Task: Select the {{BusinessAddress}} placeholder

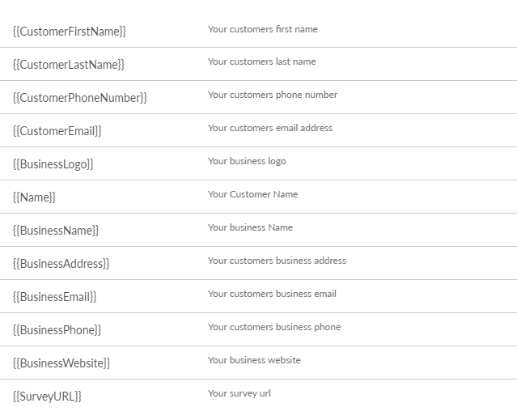Action: point(61,264)
